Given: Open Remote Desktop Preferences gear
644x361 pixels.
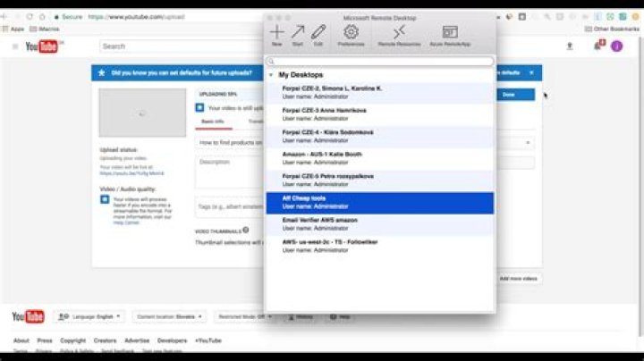Looking at the screenshot, I should (x=352, y=33).
